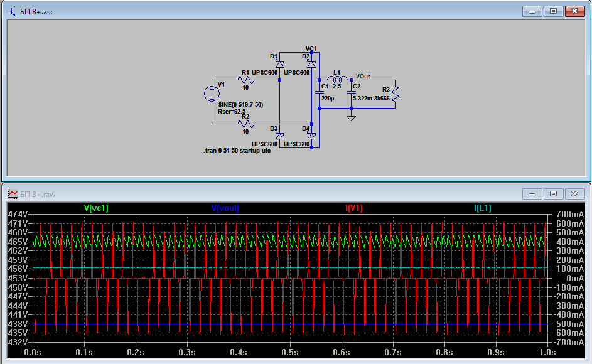Click the voltage source V1 symbol
The image size is (592, 364).
coord(212,94)
